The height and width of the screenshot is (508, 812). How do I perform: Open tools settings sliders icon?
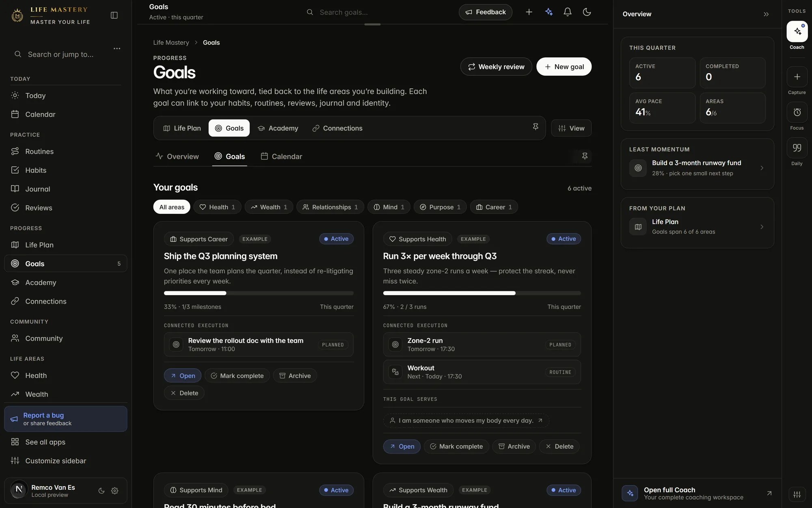pos(797,494)
